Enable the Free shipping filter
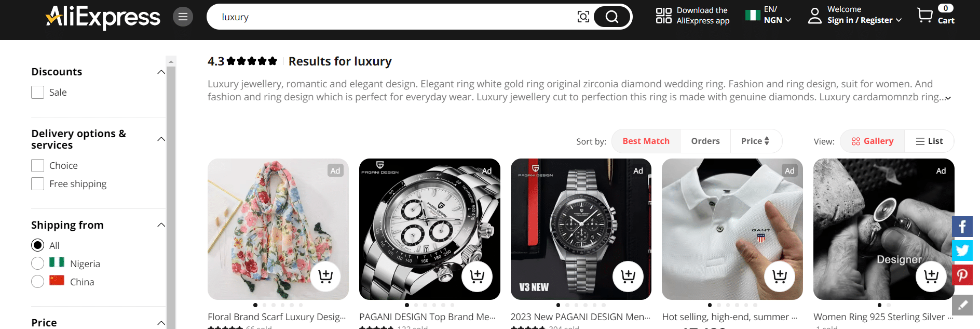980x329 pixels. tap(37, 184)
